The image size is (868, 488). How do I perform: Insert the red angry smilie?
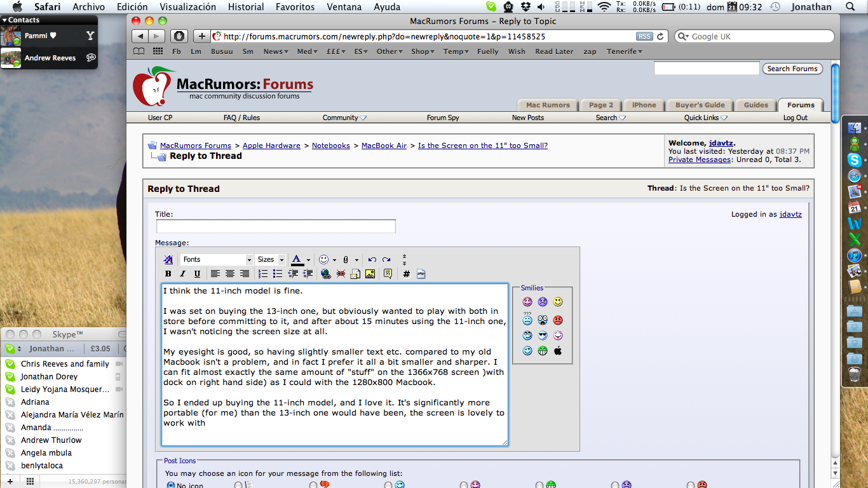click(558, 320)
